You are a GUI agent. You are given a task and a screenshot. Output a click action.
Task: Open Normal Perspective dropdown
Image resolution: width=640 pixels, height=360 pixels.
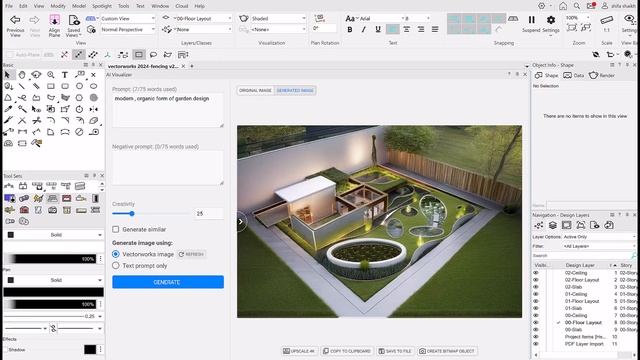click(x=128, y=29)
